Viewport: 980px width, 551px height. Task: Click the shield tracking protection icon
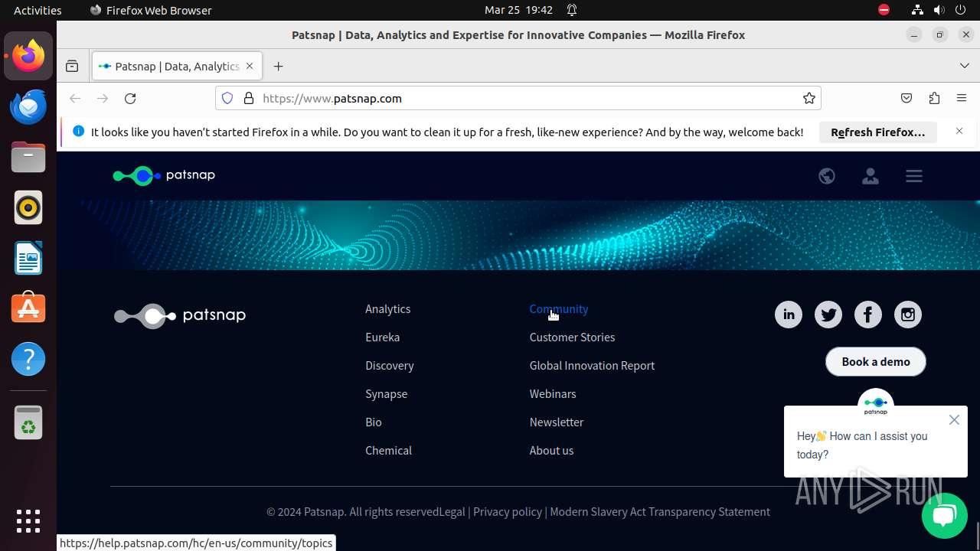click(x=227, y=98)
